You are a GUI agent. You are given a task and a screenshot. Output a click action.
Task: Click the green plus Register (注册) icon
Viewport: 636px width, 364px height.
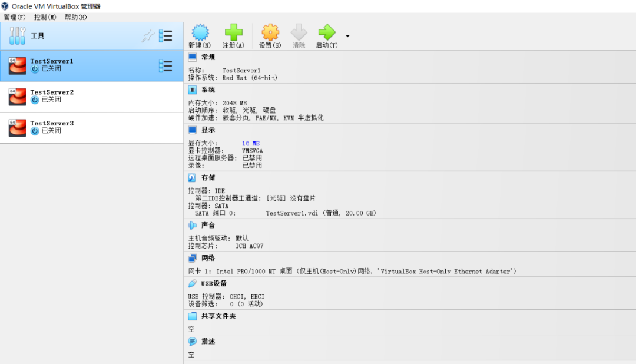(234, 32)
